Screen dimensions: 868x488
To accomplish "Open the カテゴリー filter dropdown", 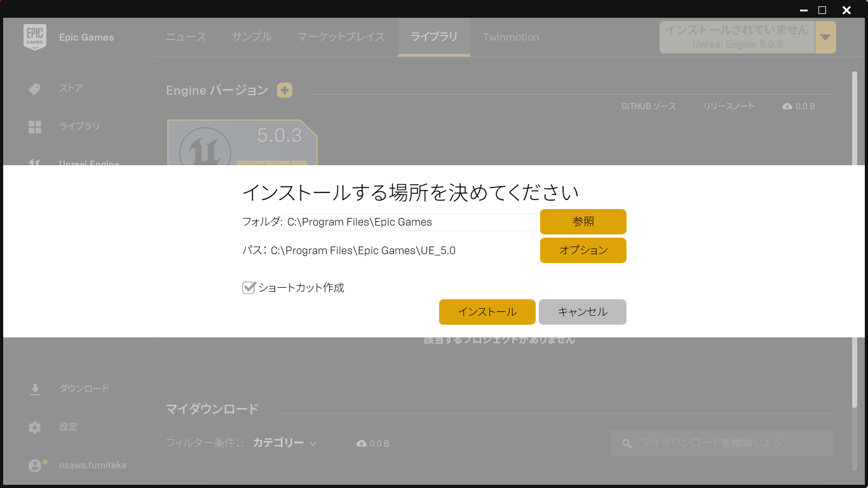I will [285, 443].
